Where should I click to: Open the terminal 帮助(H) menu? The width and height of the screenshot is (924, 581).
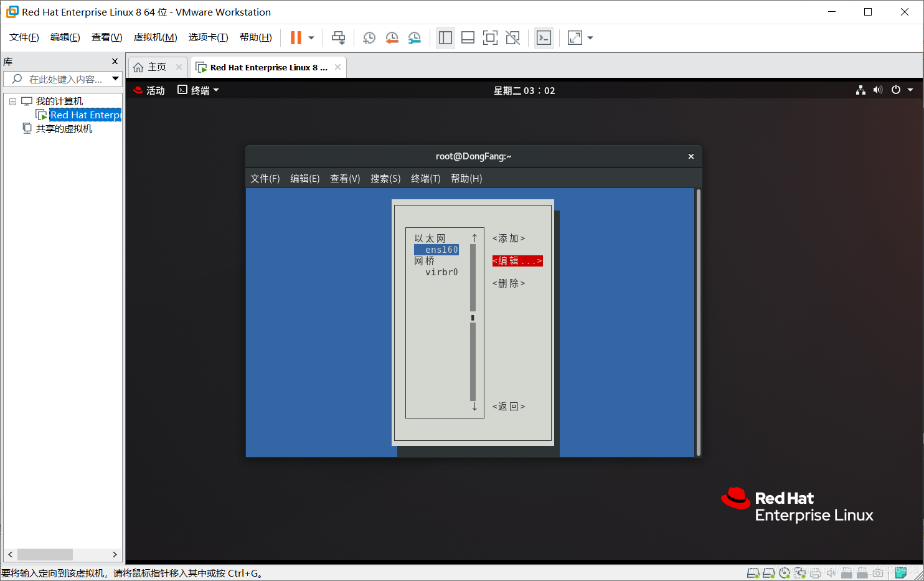pyautogui.click(x=466, y=179)
